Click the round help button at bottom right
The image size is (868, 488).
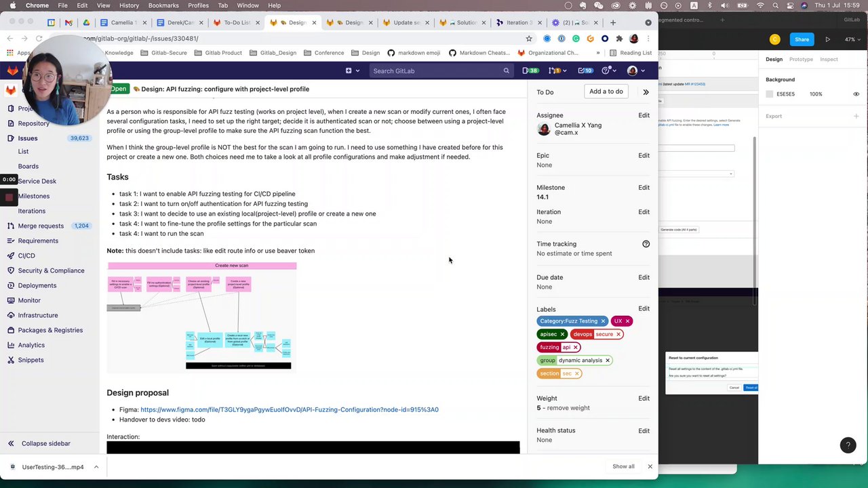point(848,445)
